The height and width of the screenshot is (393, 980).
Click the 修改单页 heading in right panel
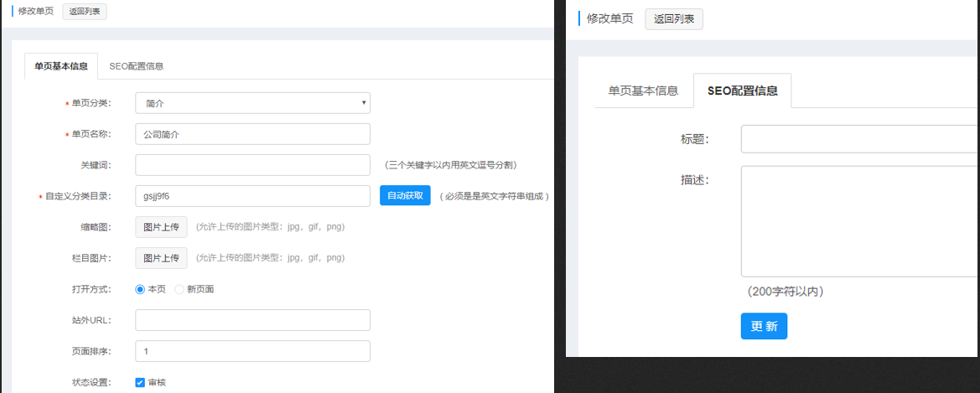[609, 18]
